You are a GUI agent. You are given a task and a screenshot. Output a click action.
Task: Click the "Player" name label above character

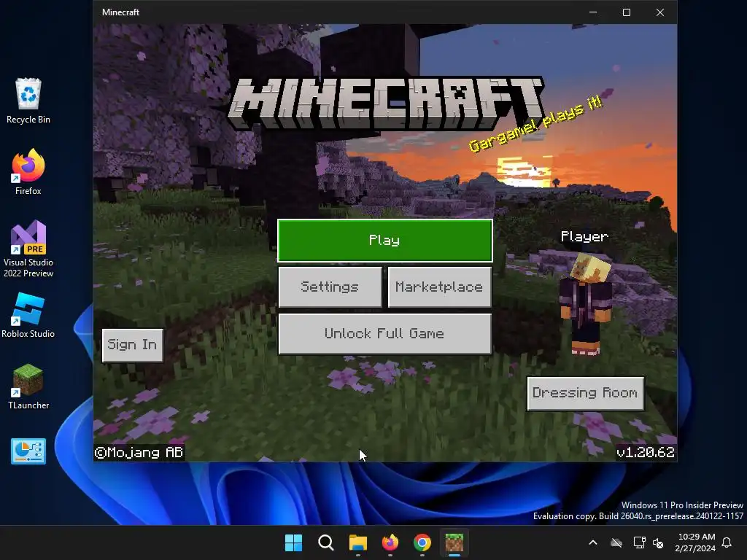pos(584,237)
